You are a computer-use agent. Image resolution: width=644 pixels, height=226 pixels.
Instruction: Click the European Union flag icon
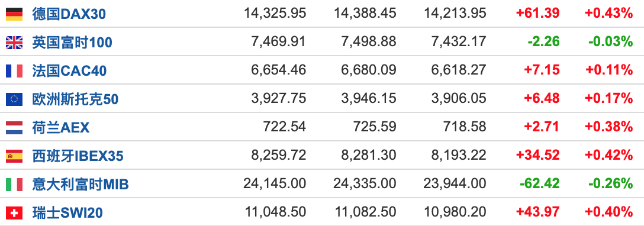tap(14, 99)
